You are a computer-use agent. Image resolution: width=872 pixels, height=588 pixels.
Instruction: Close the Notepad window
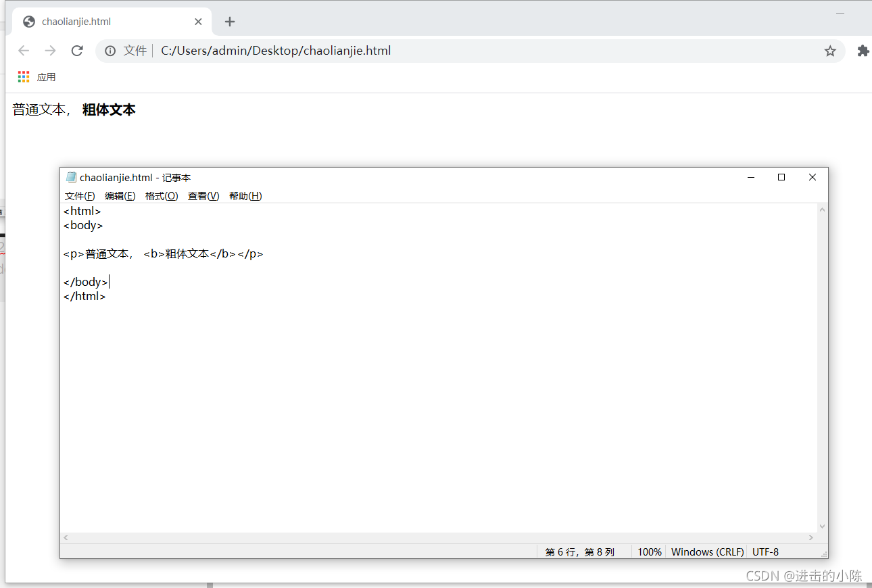tap(813, 177)
